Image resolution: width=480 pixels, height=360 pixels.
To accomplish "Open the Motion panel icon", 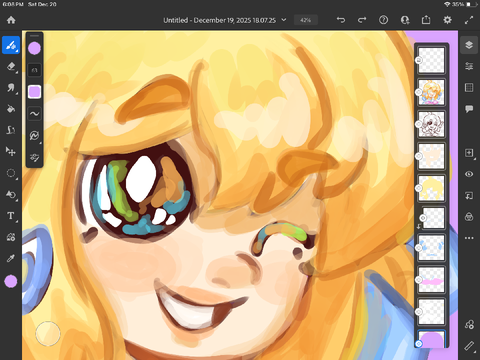I will click(x=469, y=324).
